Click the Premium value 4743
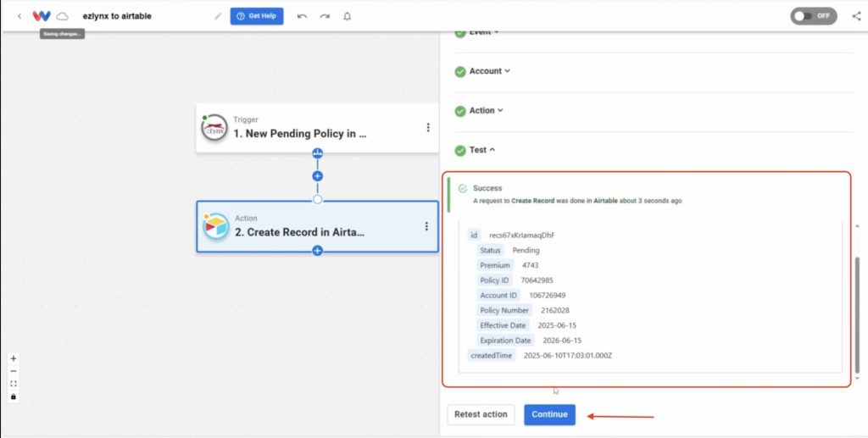Image resolution: width=868 pixels, height=438 pixels. 530,265
